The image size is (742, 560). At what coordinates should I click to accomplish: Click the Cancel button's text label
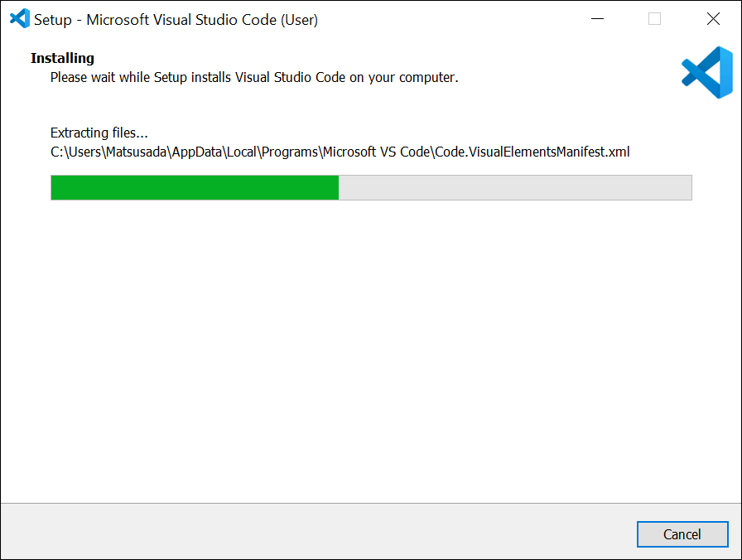point(682,534)
